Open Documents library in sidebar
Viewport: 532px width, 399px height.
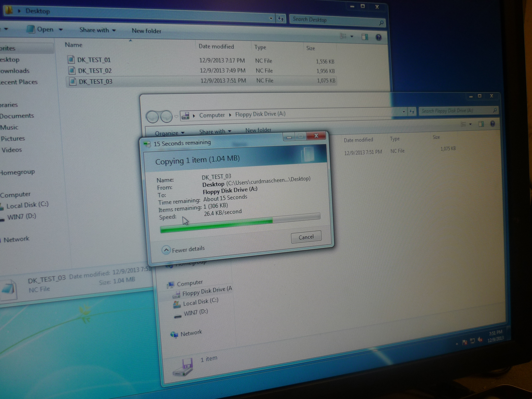click(x=17, y=116)
